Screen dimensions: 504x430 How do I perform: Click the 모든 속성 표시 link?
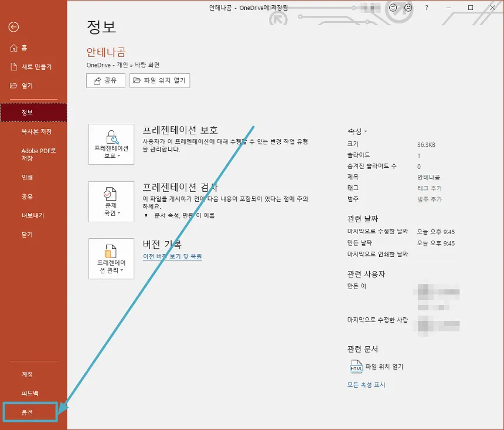[366, 385]
